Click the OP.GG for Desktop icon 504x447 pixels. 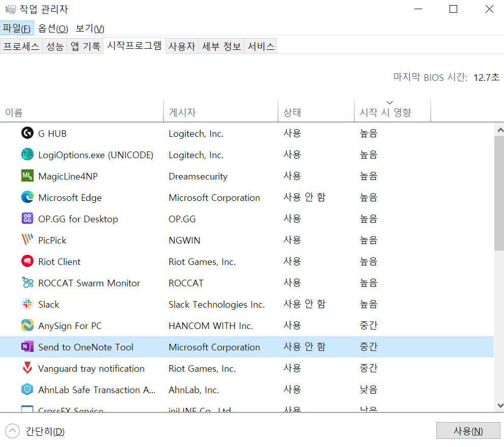tap(27, 218)
